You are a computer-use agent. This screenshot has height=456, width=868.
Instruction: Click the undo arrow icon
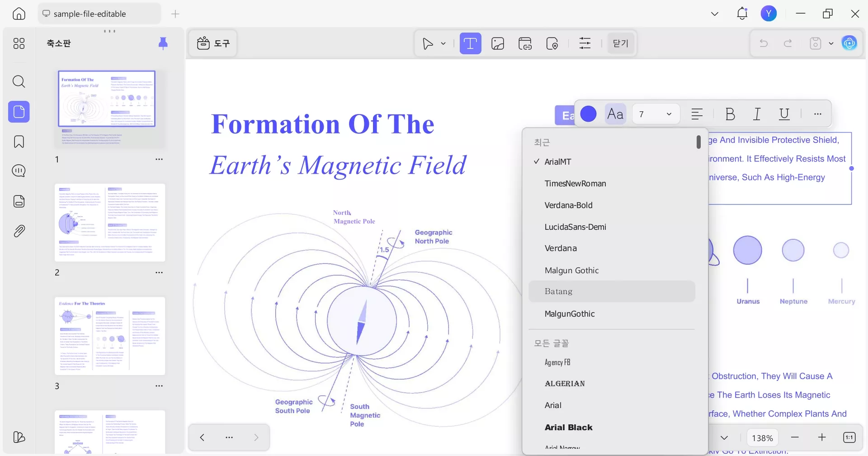coord(764,43)
